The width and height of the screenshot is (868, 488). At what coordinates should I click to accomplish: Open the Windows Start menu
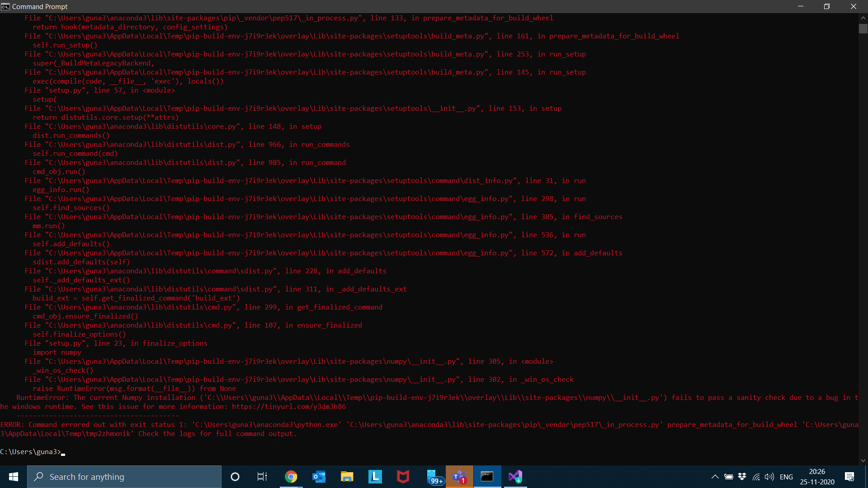pos(14,477)
